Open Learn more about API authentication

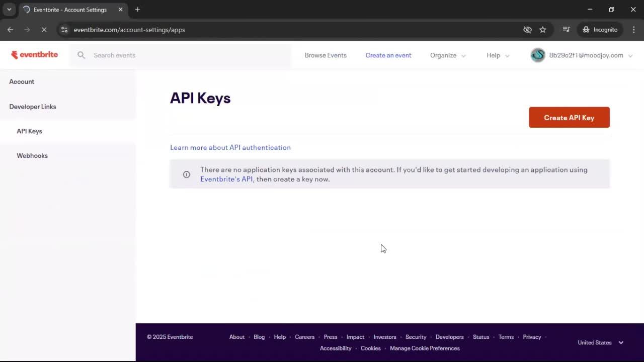[230, 147]
